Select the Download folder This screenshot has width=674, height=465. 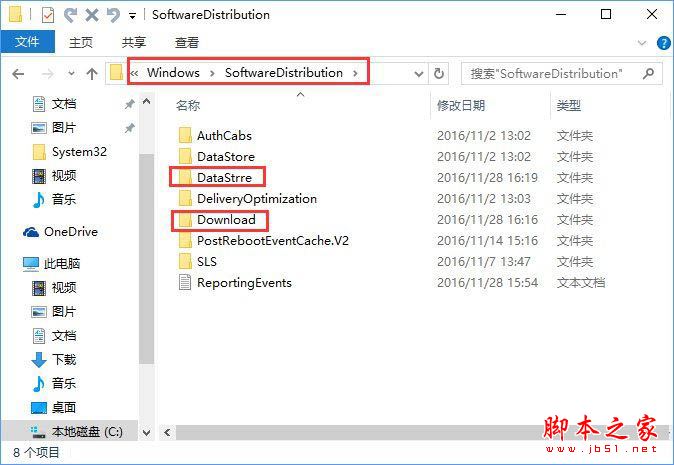(x=226, y=219)
